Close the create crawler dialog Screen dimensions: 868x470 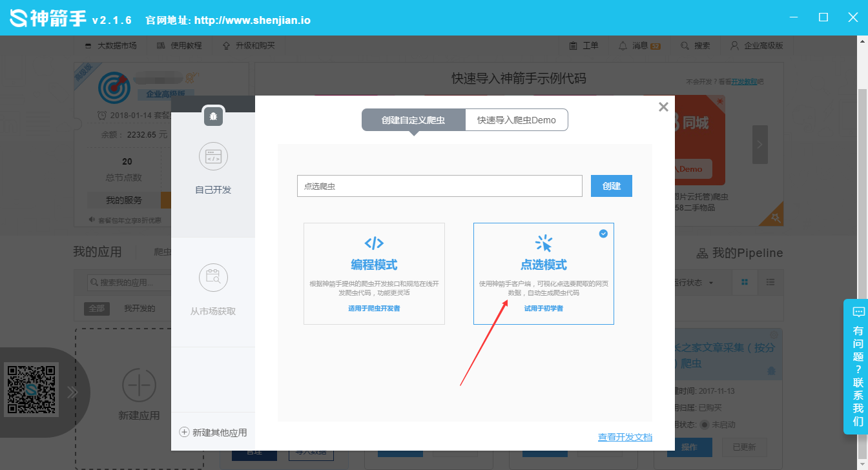coord(663,107)
